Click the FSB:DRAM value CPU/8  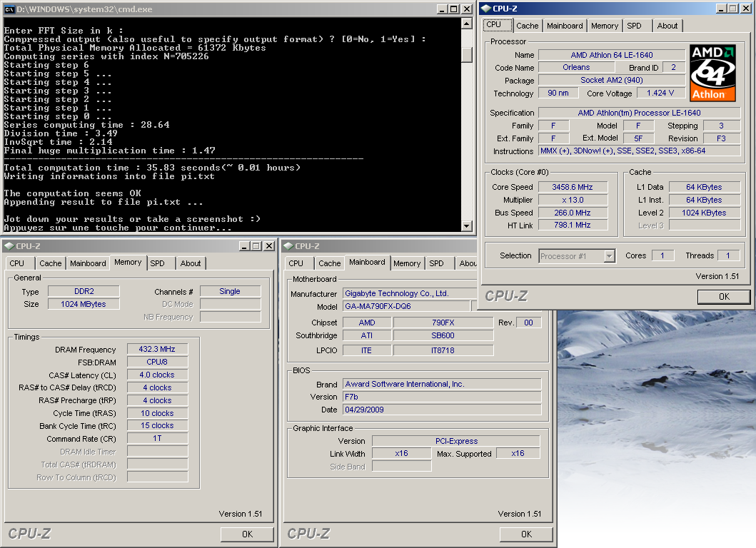[157, 362]
